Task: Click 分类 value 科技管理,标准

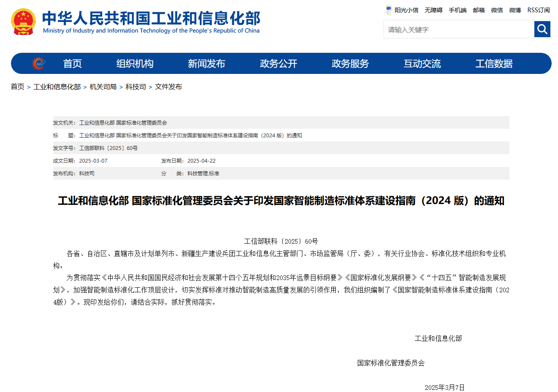Action: 203,174
